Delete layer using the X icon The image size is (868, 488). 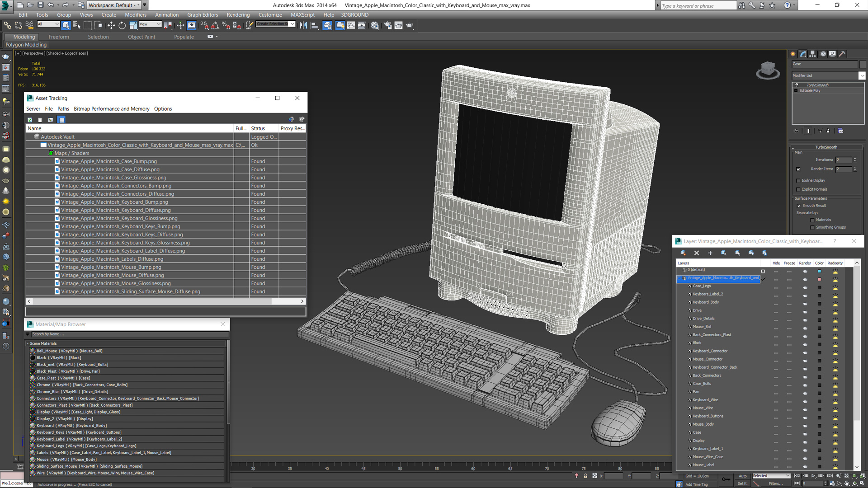pyautogui.click(x=696, y=253)
